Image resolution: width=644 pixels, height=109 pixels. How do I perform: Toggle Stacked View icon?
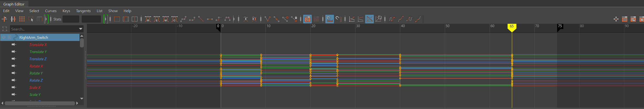(360, 19)
